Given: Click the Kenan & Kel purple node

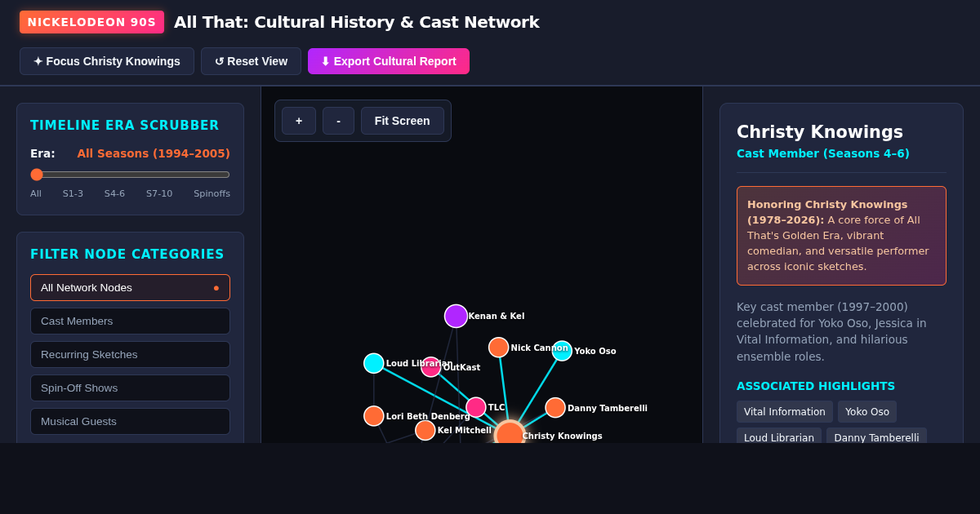Looking at the screenshot, I should tap(456, 316).
